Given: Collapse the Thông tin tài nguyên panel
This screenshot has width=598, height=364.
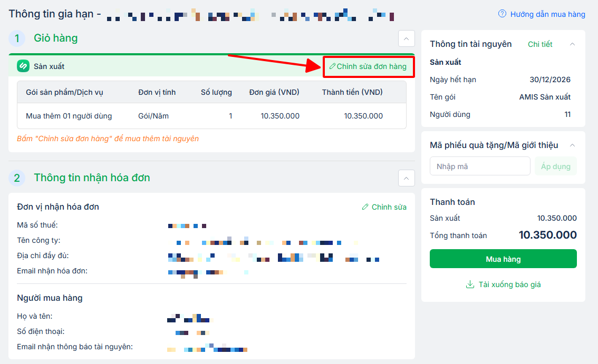Looking at the screenshot, I should pyautogui.click(x=573, y=44).
